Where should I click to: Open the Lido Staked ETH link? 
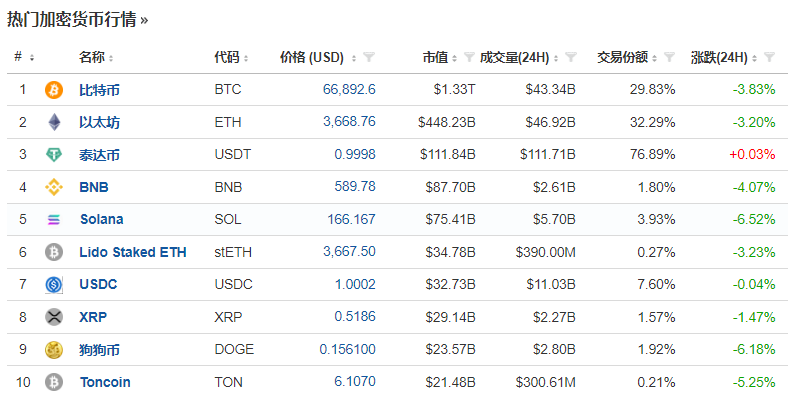(133, 252)
